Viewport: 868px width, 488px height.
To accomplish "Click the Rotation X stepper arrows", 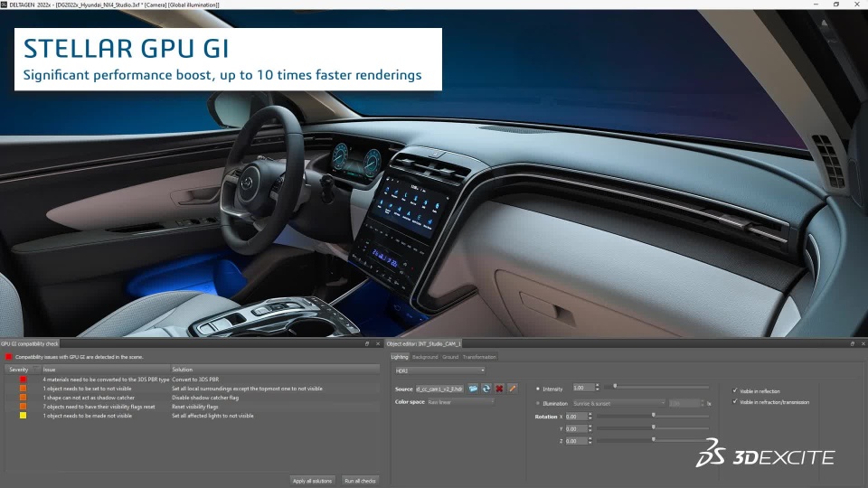I will coord(590,416).
